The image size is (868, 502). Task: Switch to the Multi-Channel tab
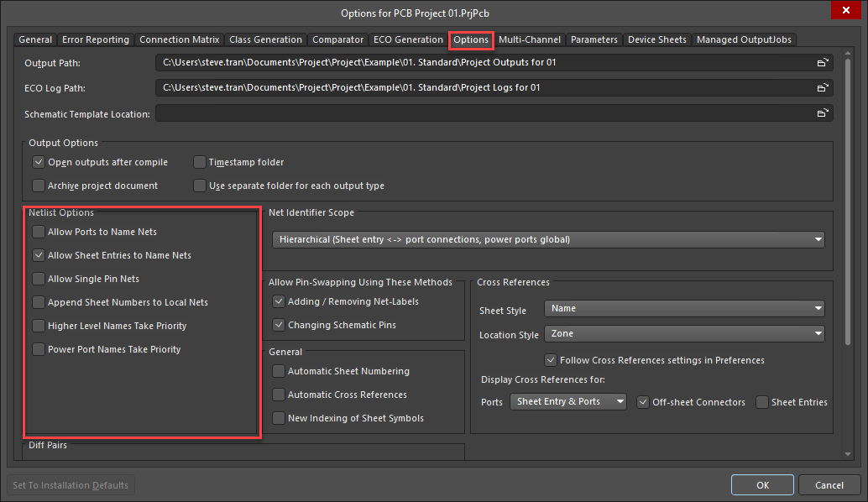point(530,39)
